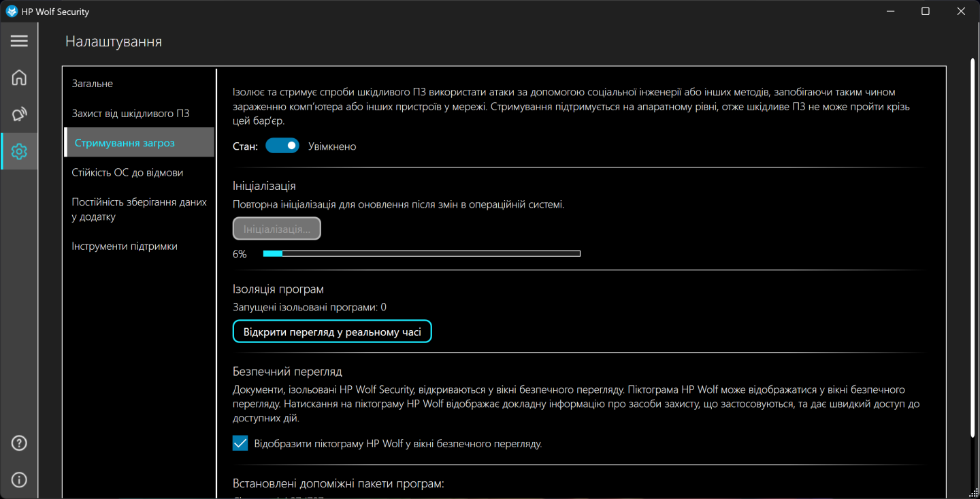
Task: Open Постійність зберігання даних у додатку
Action: (x=139, y=209)
